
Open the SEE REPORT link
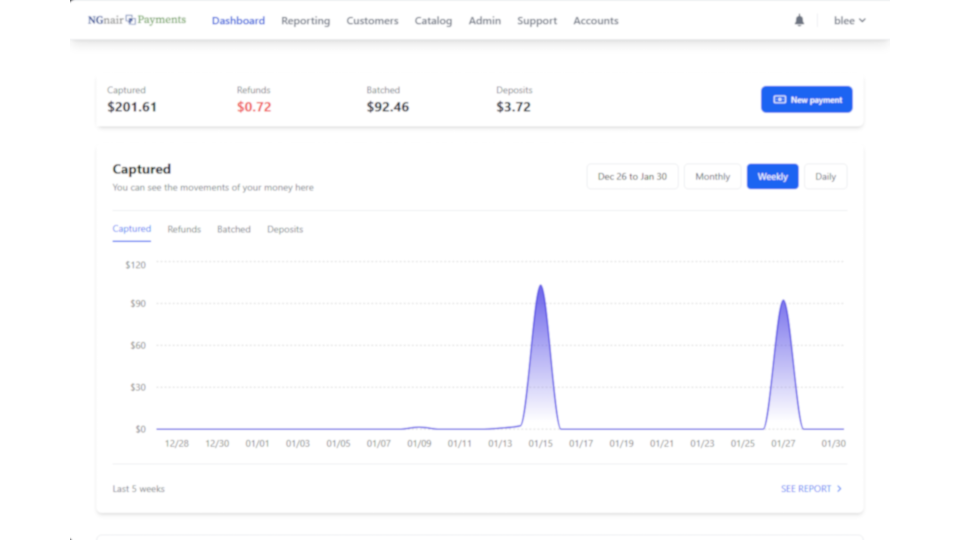coord(811,489)
